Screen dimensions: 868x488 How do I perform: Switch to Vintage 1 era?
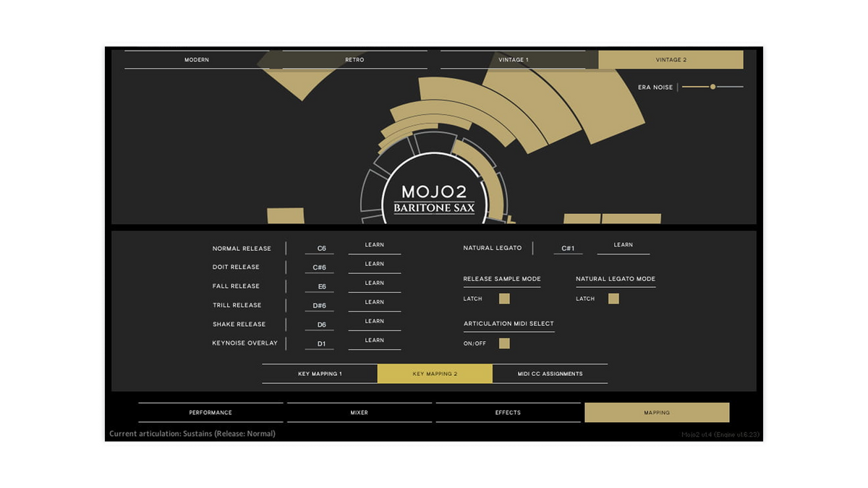coord(513,60)
